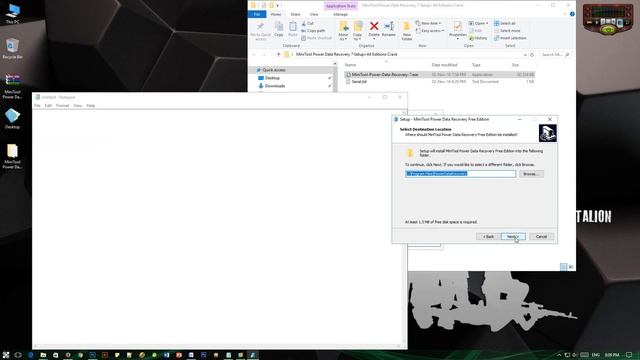Screen dimensions: 640x360
Task: Expand the New item dropdown
Action: (429, 23)
